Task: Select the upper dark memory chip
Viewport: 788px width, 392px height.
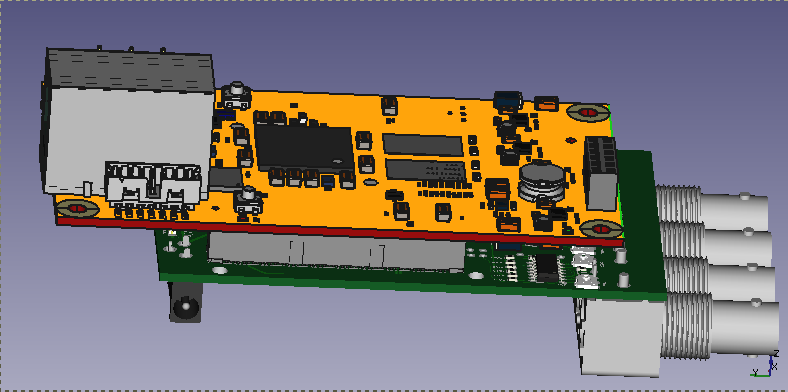Action: coord(423,145)
